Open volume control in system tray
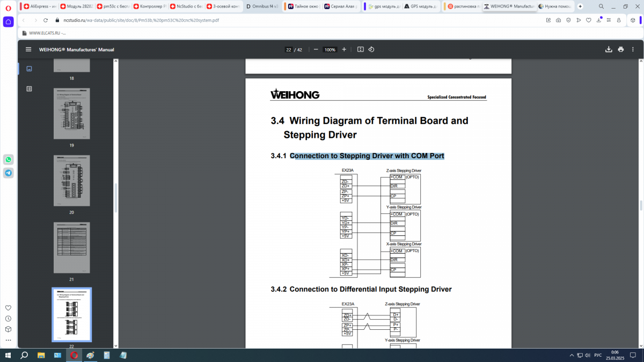Image resolution: width=644 pixels, height=362 pixels. [588, 355]
